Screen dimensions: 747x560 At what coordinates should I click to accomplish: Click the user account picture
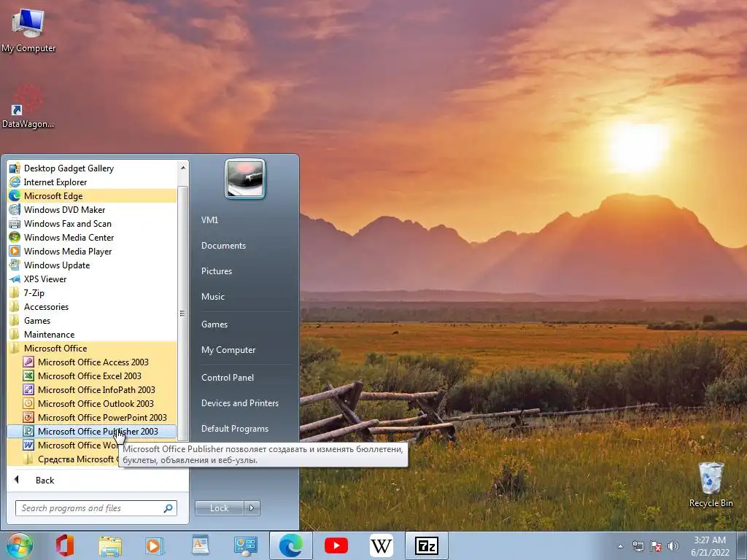click(x=245, y=179)
